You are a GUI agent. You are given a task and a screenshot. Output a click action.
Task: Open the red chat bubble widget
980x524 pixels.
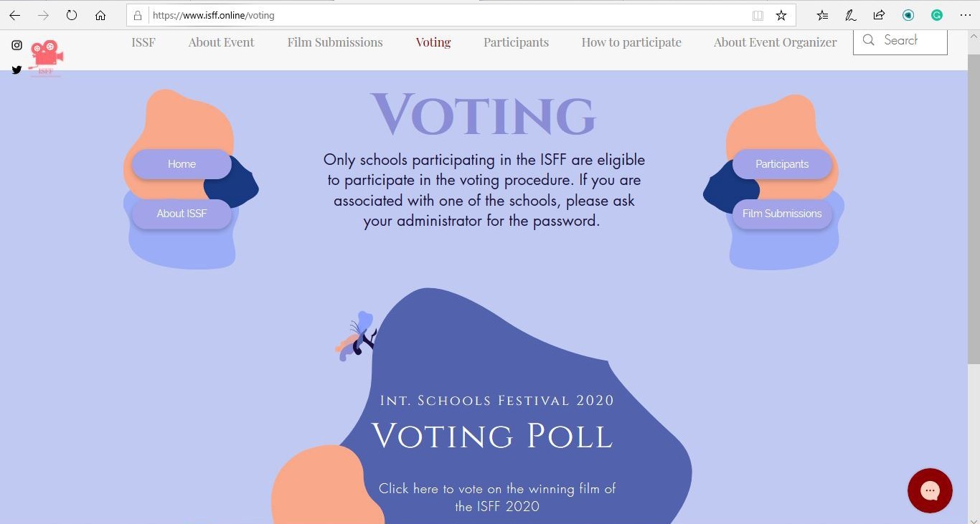[930, 490]
